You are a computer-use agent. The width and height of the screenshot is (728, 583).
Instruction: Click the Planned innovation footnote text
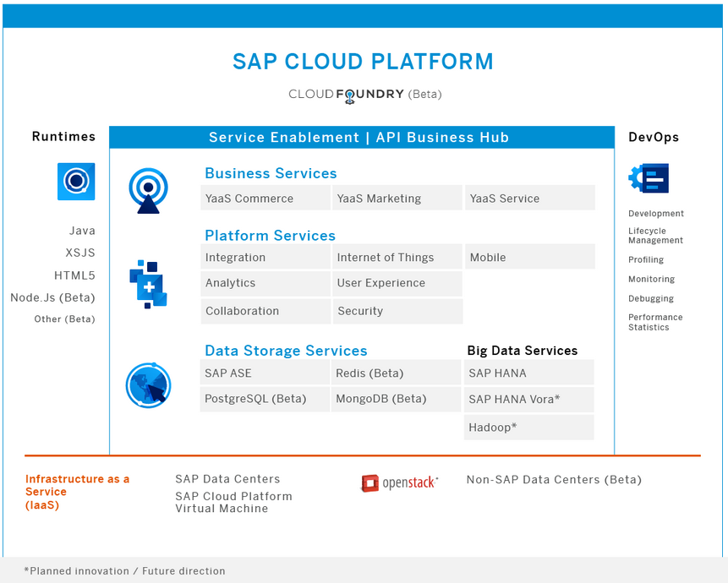click(x=124, y=571)
